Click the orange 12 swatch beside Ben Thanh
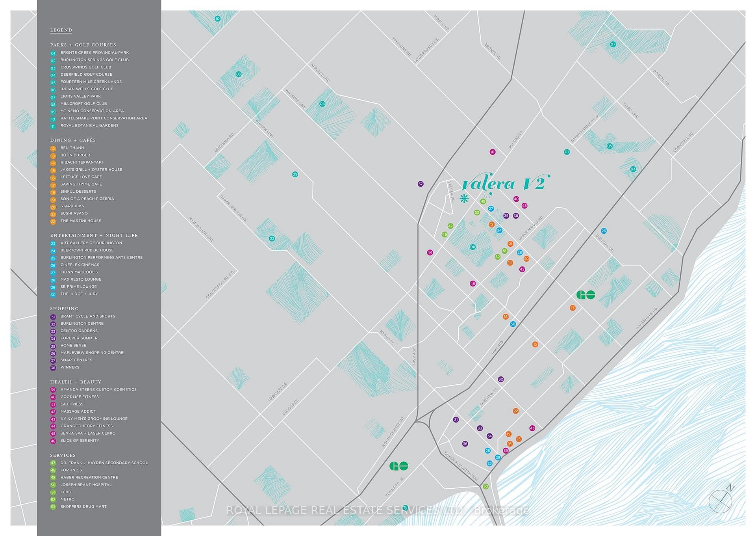The height and width of the screenshot is (536, 756). [x=53, y=149]
